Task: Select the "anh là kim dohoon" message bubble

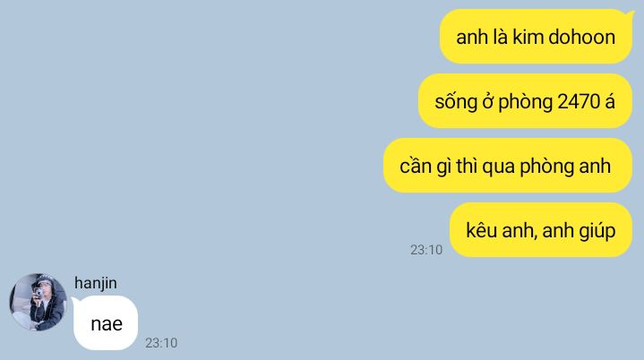Action: (536, 37)
